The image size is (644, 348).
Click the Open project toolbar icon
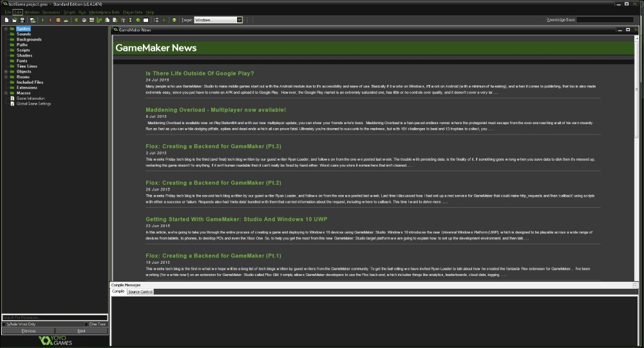pyautogui.click(x=14, y=20)
